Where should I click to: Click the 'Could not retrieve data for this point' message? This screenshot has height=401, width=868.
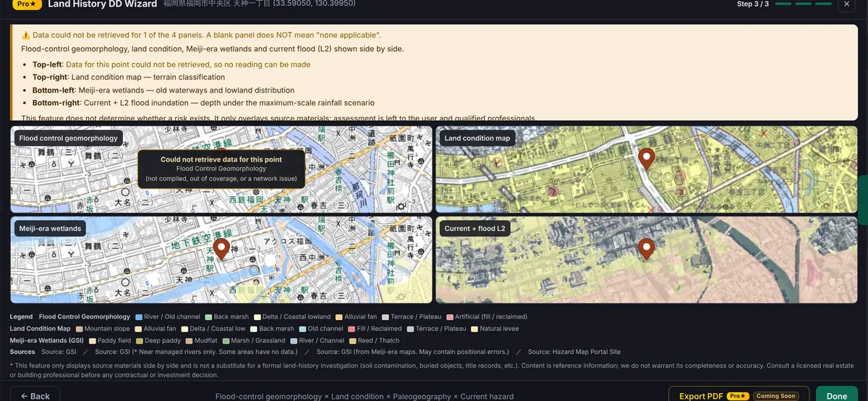click(x=221, y=159)
